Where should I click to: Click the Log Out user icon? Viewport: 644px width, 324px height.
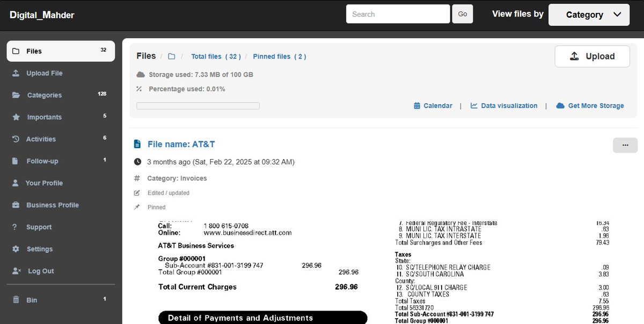[16, 271]
